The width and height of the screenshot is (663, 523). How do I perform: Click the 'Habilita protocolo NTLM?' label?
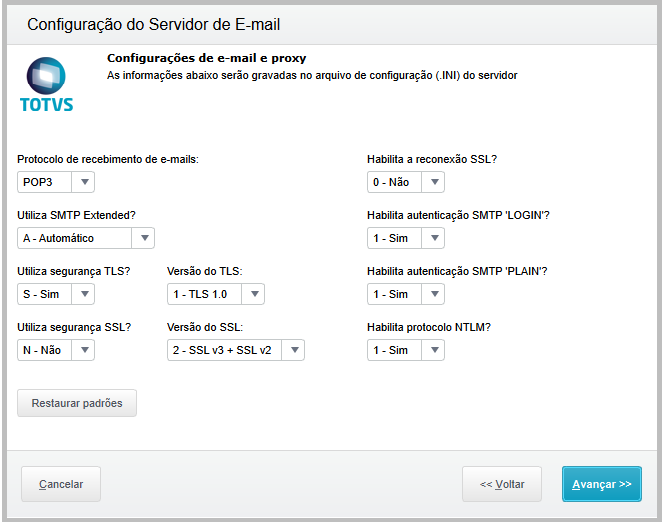click(x=431, y=327)
